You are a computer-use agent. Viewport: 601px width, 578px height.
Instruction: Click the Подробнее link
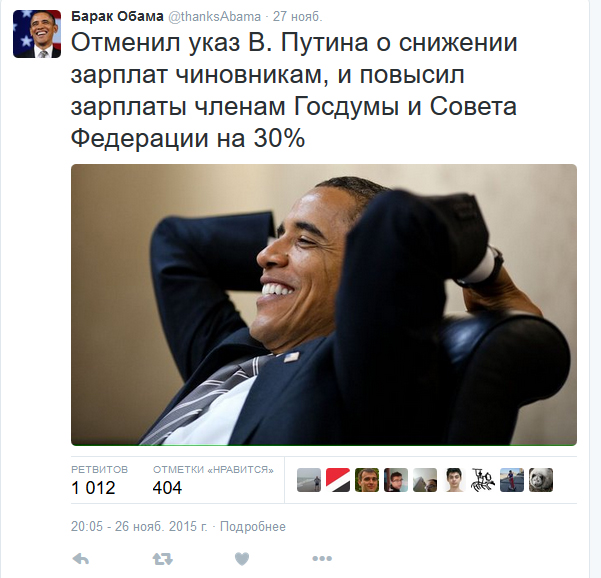[253, 527]
